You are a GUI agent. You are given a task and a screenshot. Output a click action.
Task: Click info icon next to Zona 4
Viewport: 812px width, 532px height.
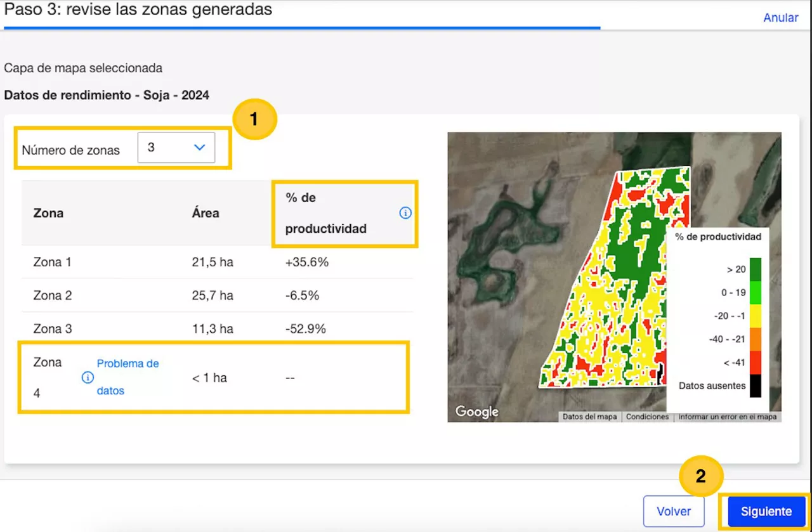pos(88,378)
